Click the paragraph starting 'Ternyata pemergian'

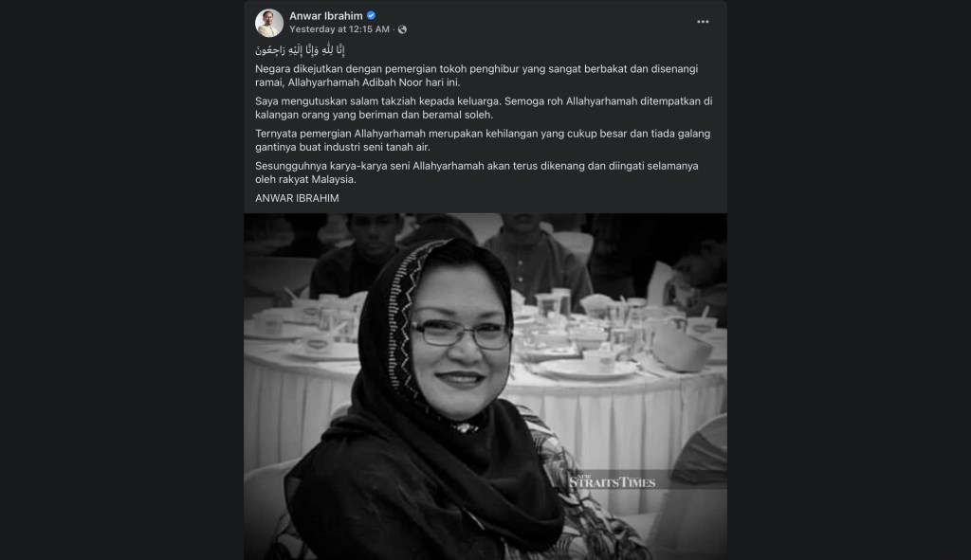[483, 140]
